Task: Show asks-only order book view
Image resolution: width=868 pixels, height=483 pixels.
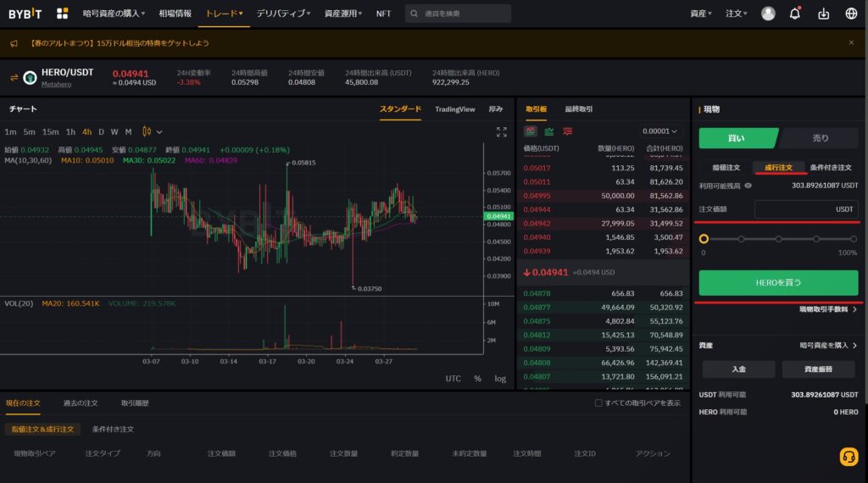Action: 567,131
